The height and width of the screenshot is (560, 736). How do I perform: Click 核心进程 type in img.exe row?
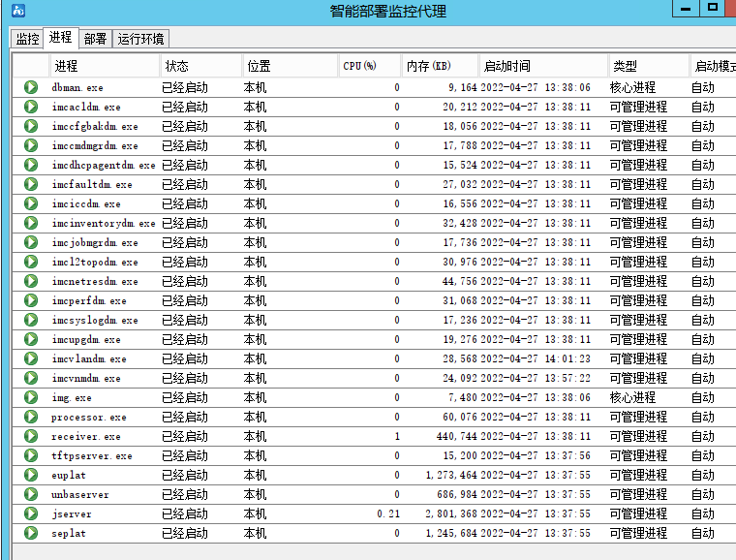tap(632, 397)
